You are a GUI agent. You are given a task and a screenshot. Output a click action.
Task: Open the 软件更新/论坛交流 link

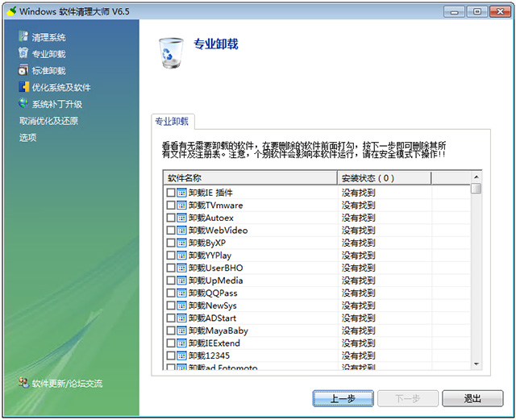(x=67, y=383)
